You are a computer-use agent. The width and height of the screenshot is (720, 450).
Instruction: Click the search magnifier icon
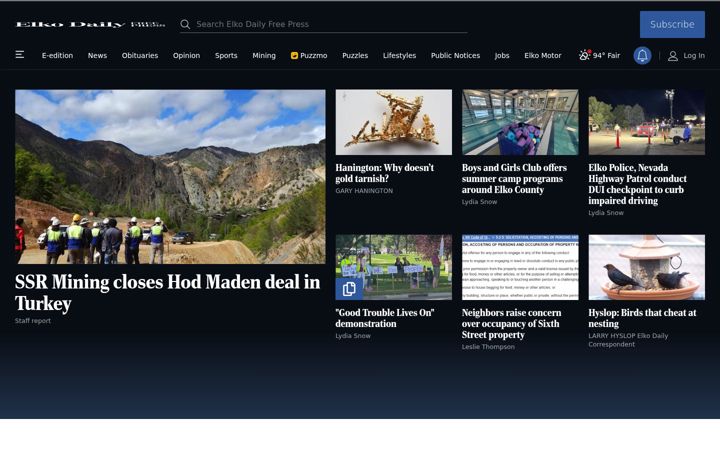[x=185, y=24]
